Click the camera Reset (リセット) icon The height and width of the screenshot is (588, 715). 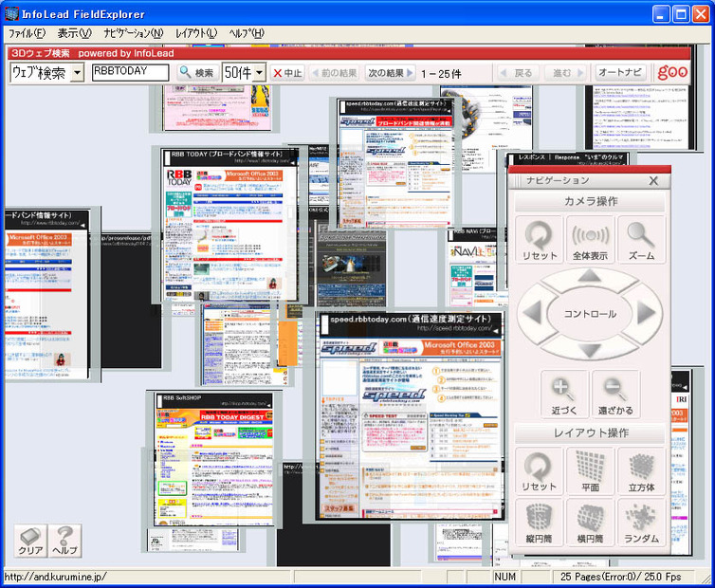point(539,240)
